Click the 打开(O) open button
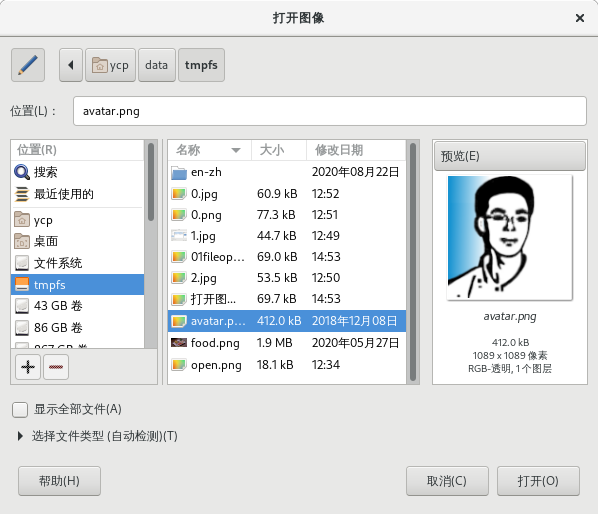 (x=538, y=481)
